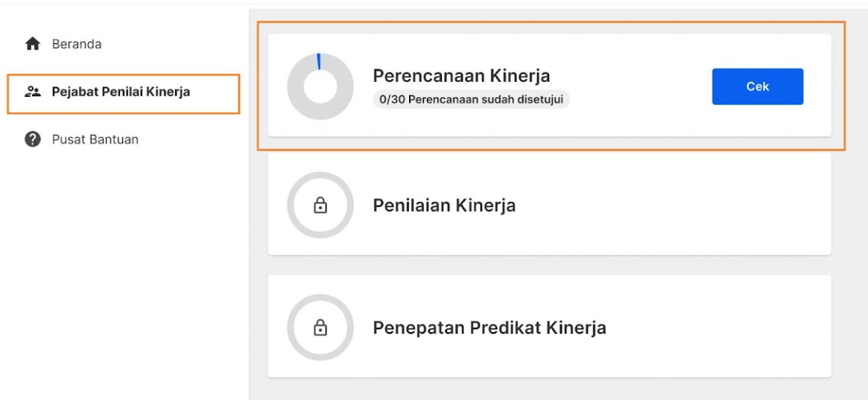
Task: Click the Perencanaan Kinerja donut progress chart
Action: [x=320, y=86]
